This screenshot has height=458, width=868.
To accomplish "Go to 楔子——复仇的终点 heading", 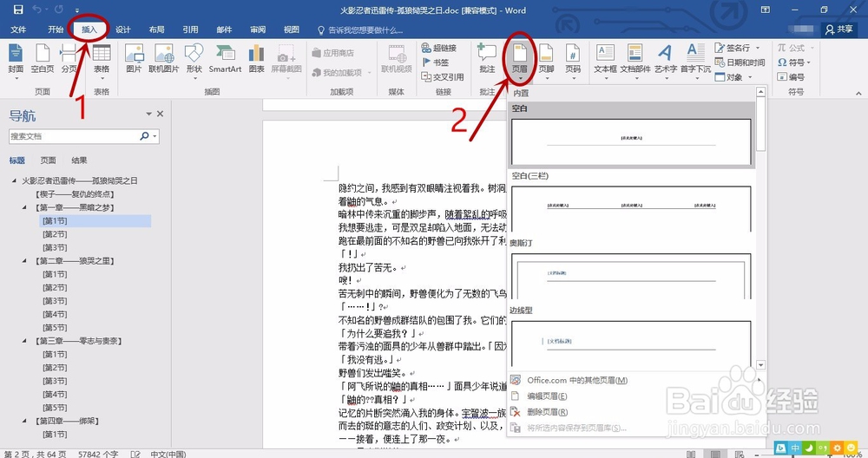I will point(75,194).
